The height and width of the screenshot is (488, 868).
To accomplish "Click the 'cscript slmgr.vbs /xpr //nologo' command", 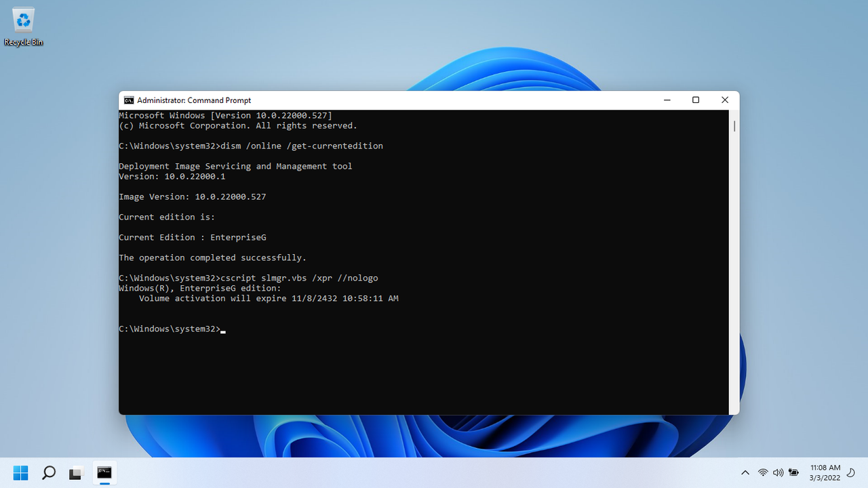I will [299, 279].
